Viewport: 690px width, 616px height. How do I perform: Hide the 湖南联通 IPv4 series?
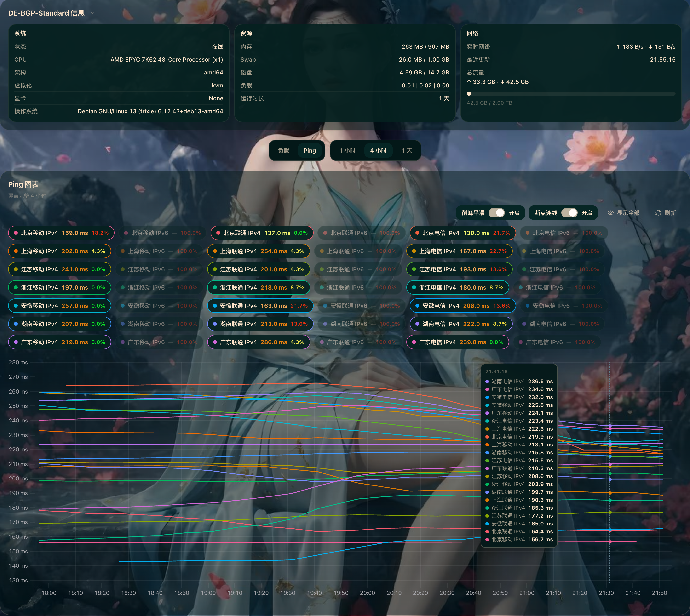(260, 324)
